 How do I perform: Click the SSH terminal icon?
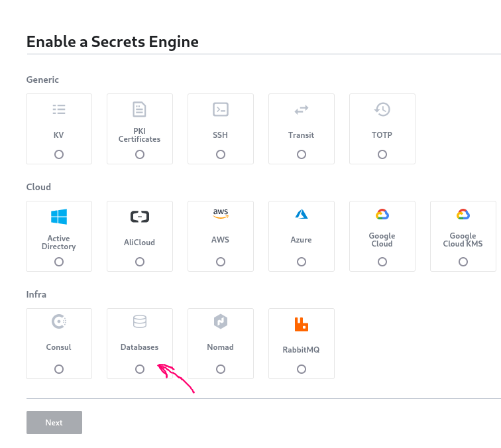tap(221, 109)
